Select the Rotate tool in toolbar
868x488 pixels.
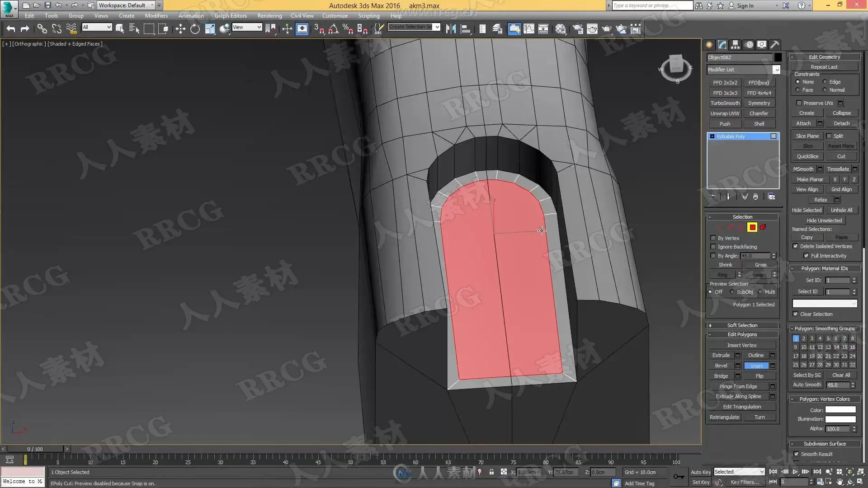pyautogui.click(x=195, y=29)
